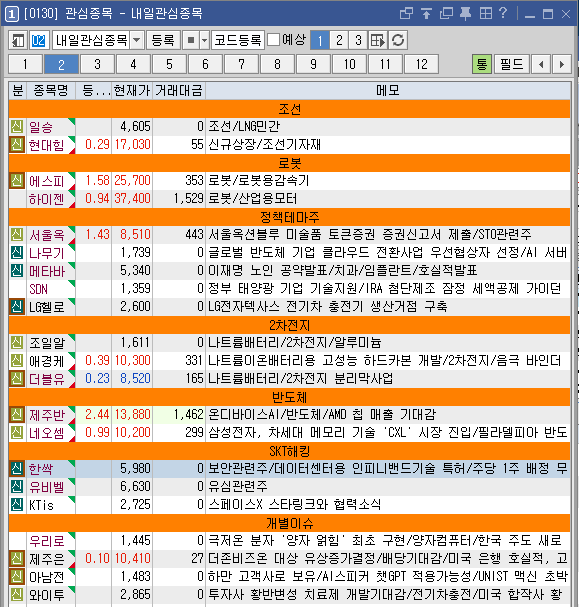Open the 내일관심종목 group dropdown
Image resolution: width=579 pixels, height=607 pixels.
pyautogui.click(x=137, y=40)
